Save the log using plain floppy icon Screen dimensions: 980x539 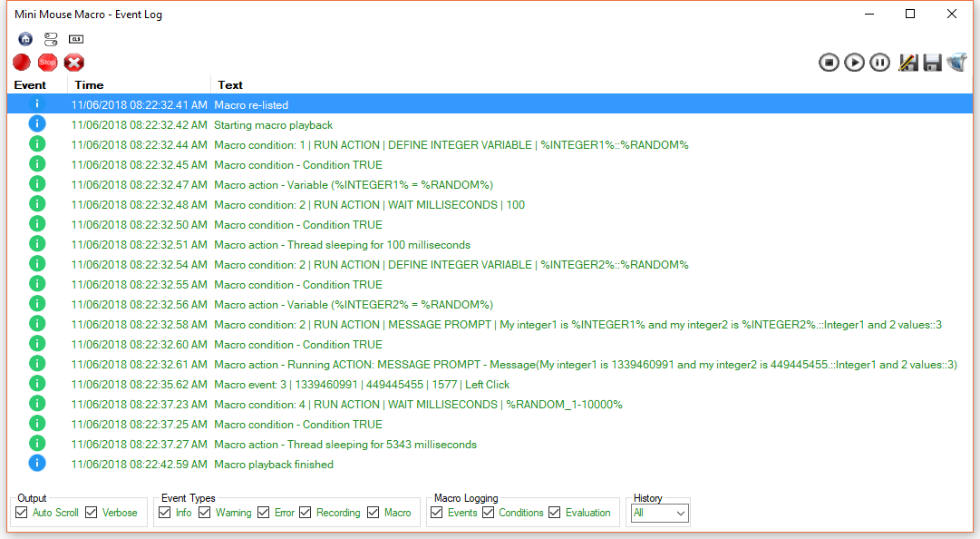tap(933, 63)
